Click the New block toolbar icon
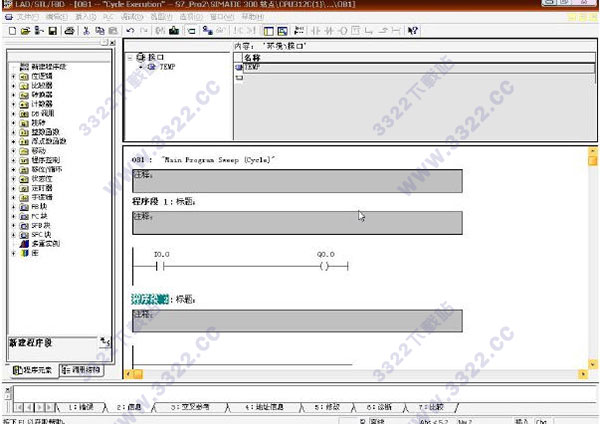Image resolution: width=600 pixels, height=424 pixels. [x=12, y=31]
